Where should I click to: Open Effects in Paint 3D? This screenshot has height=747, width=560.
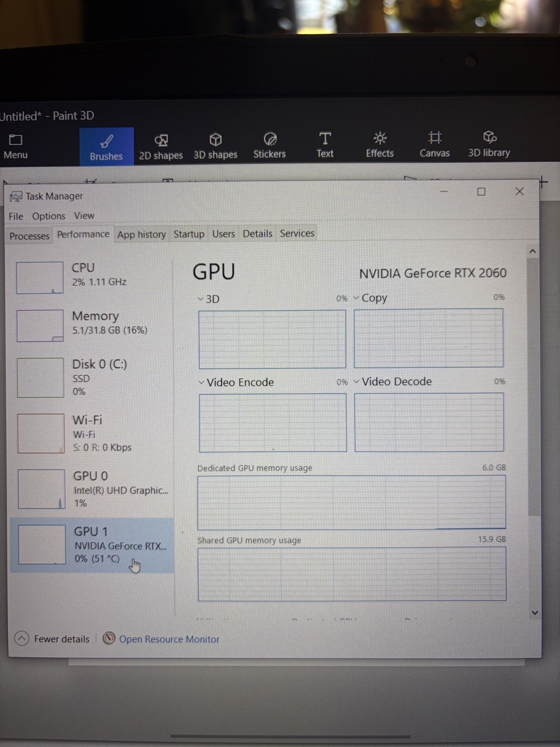point(380,145)
